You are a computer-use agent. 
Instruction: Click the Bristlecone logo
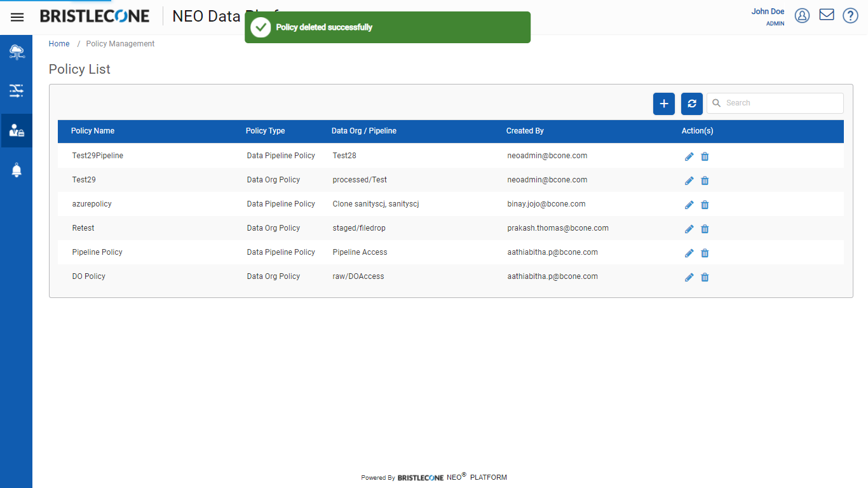[95, 16]
